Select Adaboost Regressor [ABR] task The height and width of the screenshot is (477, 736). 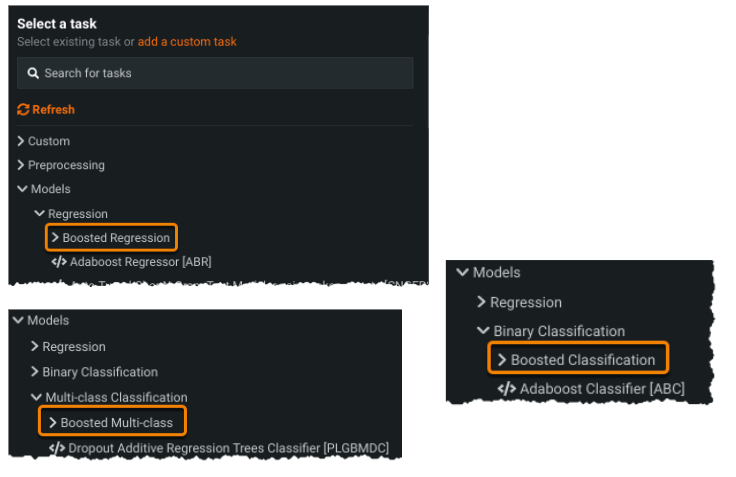140,262
